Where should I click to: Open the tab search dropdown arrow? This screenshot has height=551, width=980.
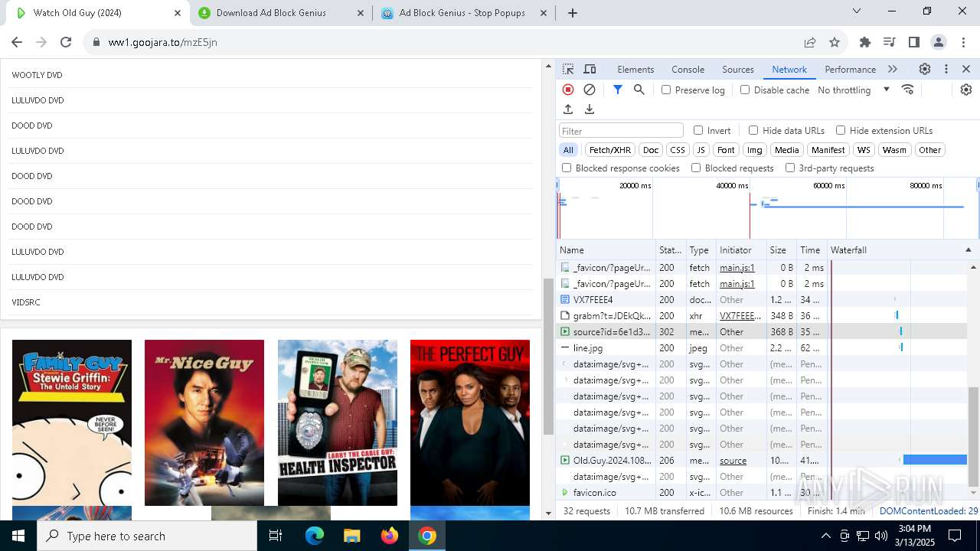click(x=857, y=11)
